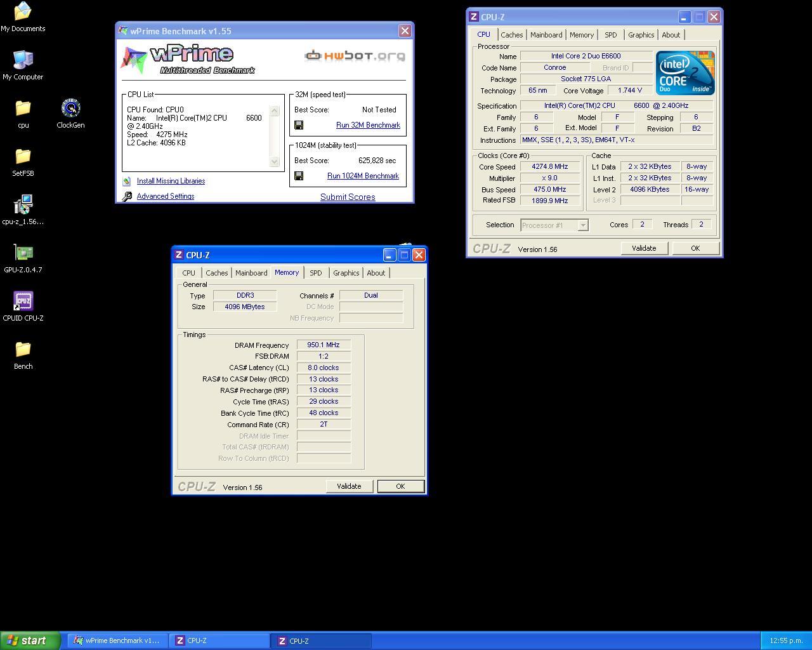This screenshot has width=812, height=650.
Task: Open My Computer desktop icon
Action: point(23,60)
